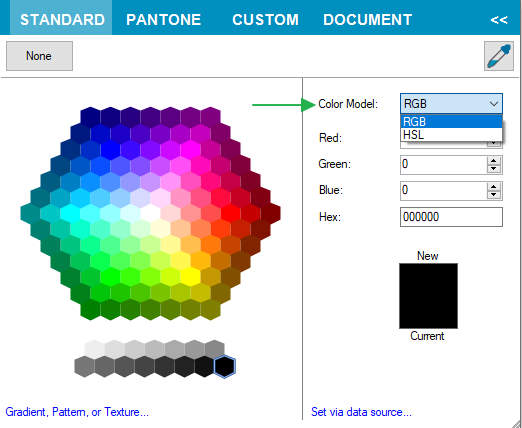522x428 pixels.
Task: Select the white center hexagon swatch
Action: pos(150,213)
